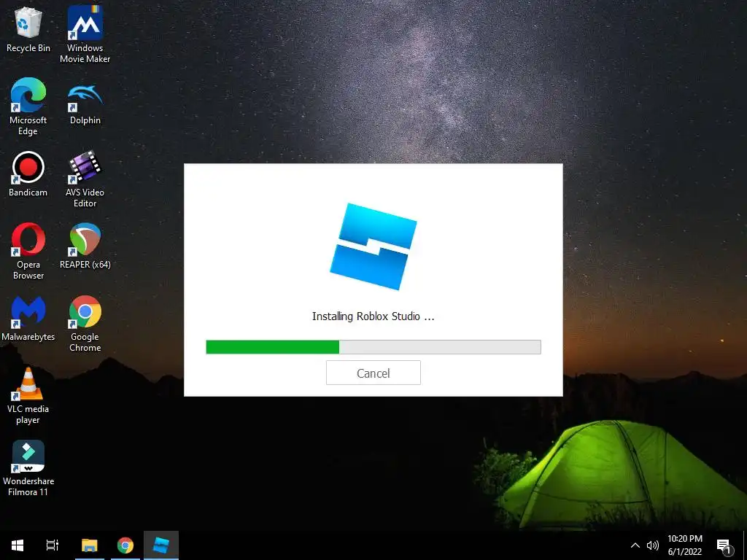Open the taskbar clock showing 10:20 PM
747x560 pixels.
point(684,545)
